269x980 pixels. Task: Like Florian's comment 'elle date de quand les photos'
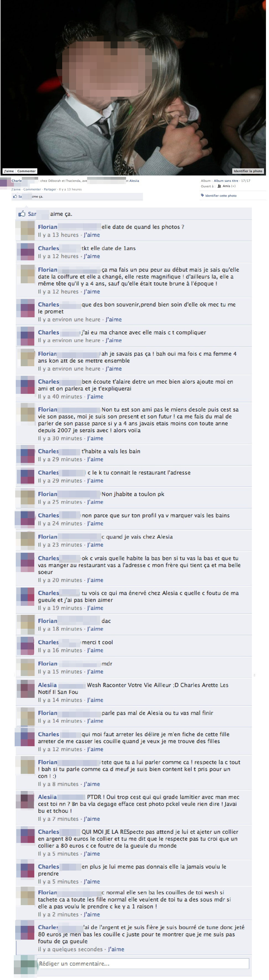tap(92, 235)
